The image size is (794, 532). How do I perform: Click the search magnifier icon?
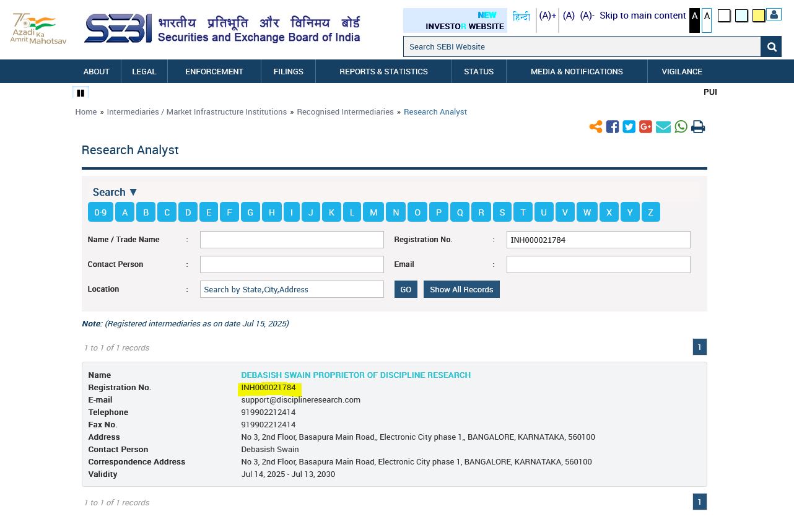[x=771, y=46]
